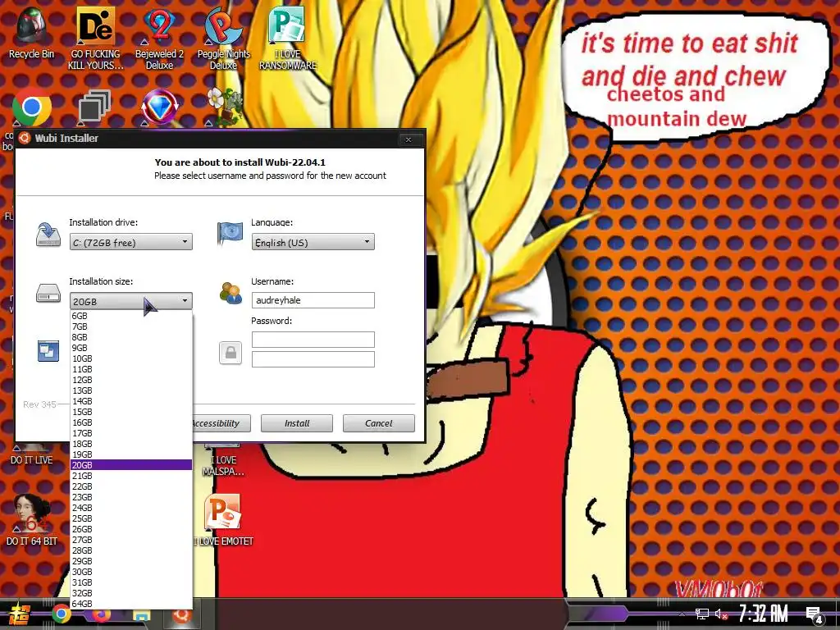Open the Plants vs Zombies flower icon
Image resolution: width=840 pixels, height=630 pixels.
pyautogui.click(x=225, y=107)
